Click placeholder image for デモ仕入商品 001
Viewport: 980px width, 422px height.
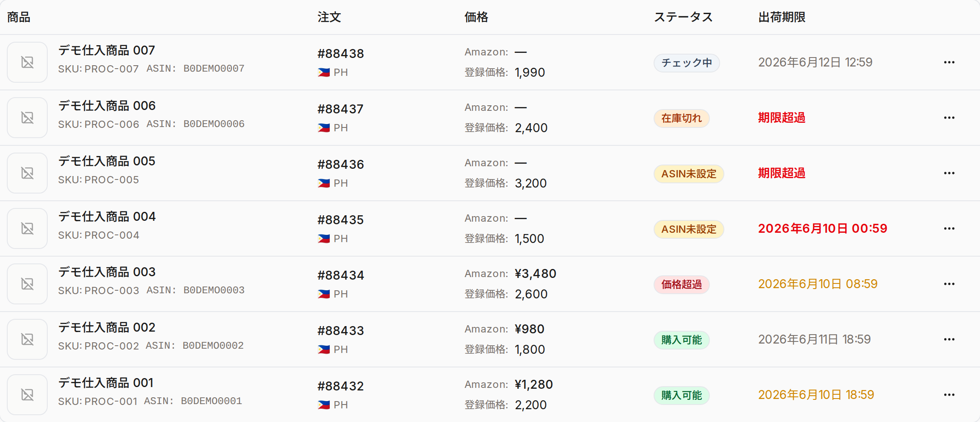click(27, 395)
